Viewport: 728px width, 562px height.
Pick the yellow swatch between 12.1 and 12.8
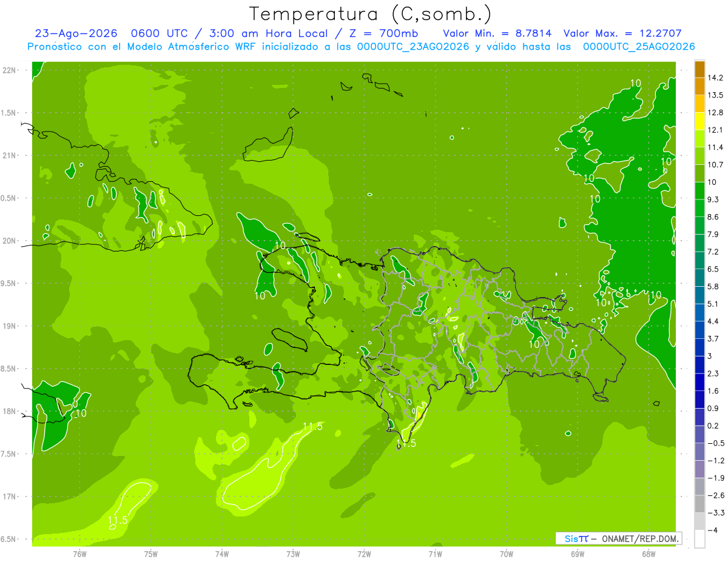(x=699, y=121)
